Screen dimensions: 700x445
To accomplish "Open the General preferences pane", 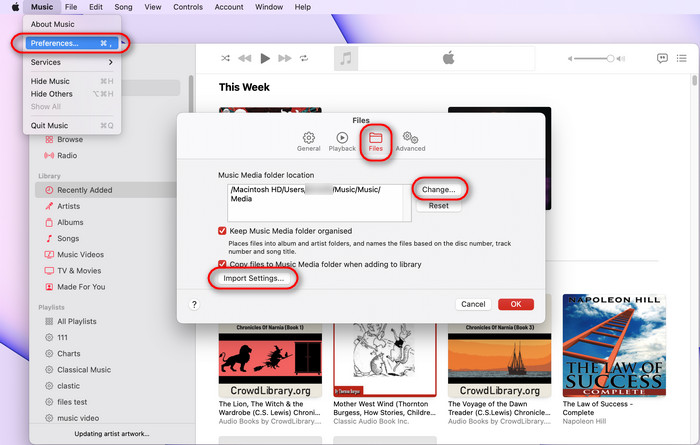I will pos(308,142).
